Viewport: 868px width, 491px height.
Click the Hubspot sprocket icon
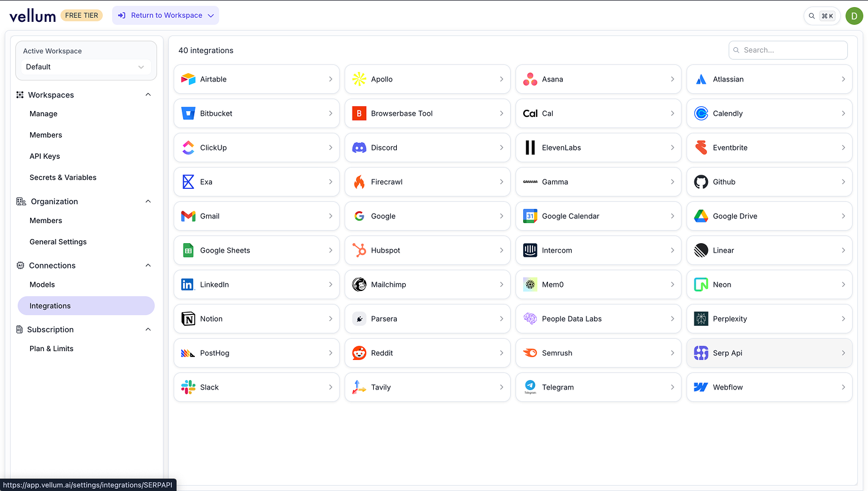pyautogui.click(x=359, y=250)
